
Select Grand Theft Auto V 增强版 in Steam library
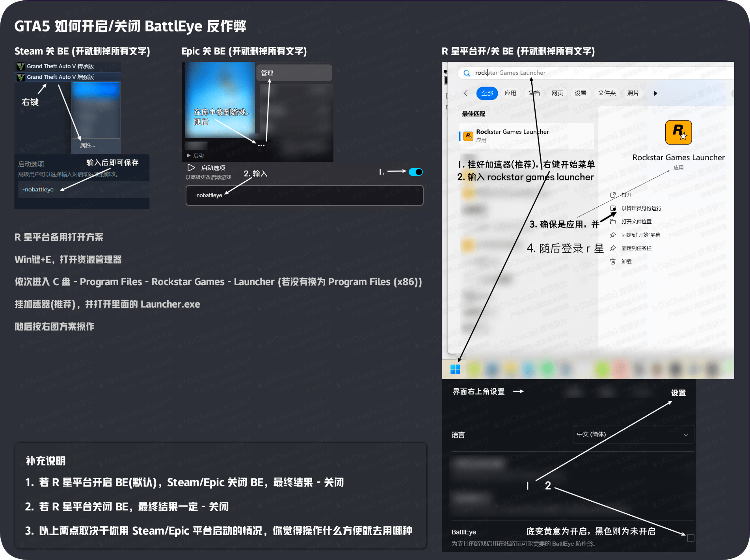point(60,77)
